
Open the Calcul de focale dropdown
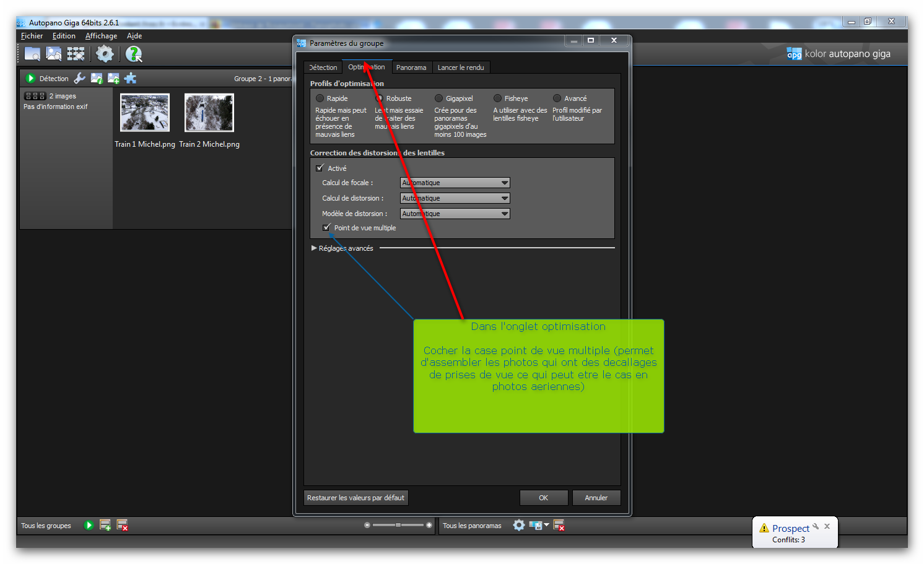tap(455, 183)
